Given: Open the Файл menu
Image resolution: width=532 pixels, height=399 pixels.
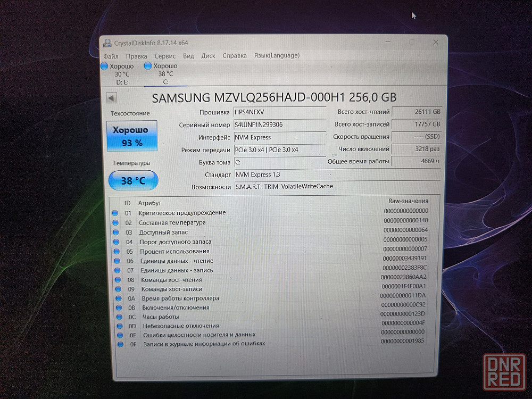Looking at the screenshot, I should (111, 56).
